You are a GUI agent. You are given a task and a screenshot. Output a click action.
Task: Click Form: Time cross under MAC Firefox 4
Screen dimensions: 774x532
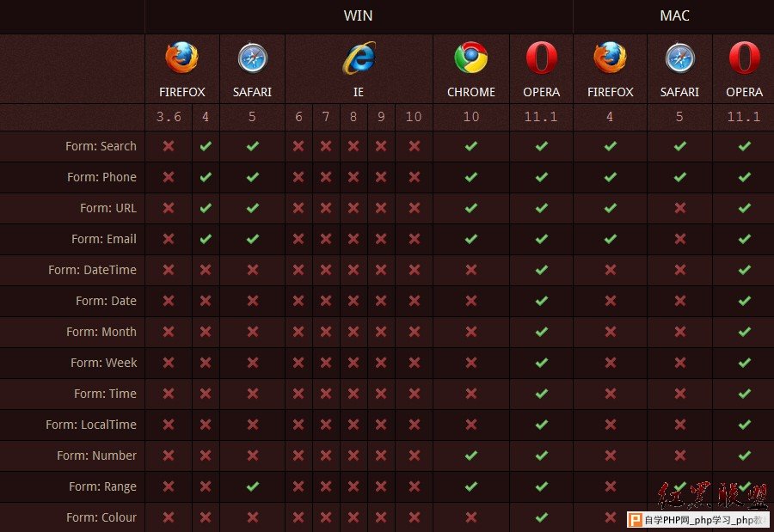(610, 394)
